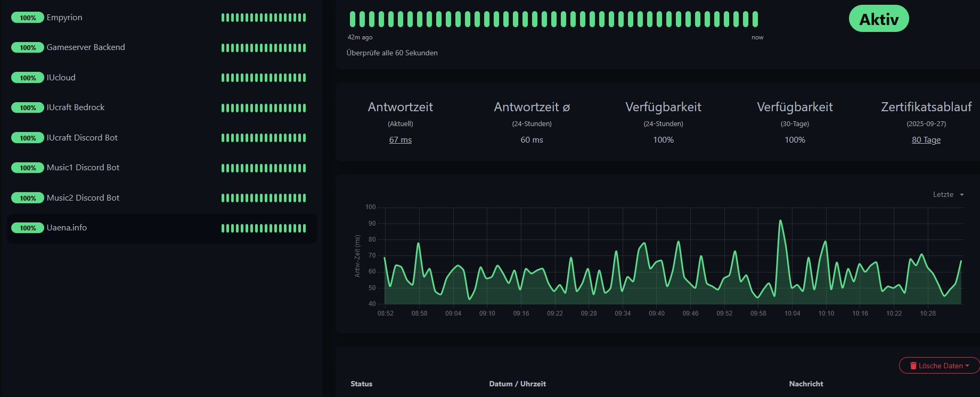This screenshot has width=980, height=397.
Task: Click the 100% uptime badge for Empyrion
Action: (28, 18)
